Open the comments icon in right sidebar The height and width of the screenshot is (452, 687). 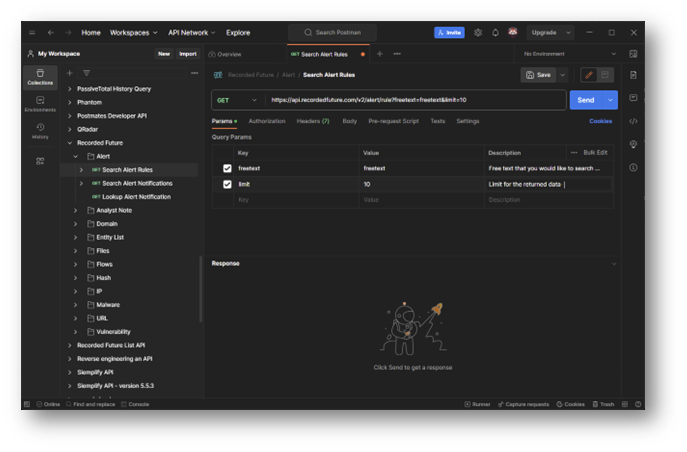[633, 98]
